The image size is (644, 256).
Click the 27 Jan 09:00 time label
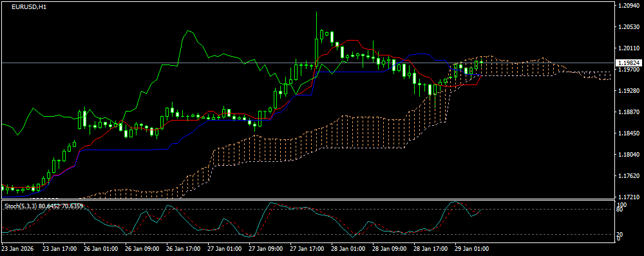[266, 249]
